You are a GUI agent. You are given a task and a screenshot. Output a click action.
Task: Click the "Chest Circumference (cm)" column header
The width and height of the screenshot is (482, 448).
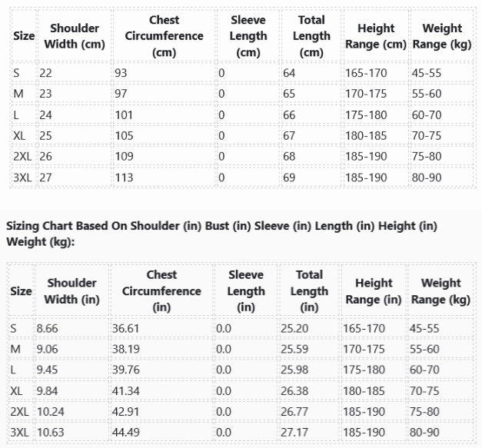164,36
